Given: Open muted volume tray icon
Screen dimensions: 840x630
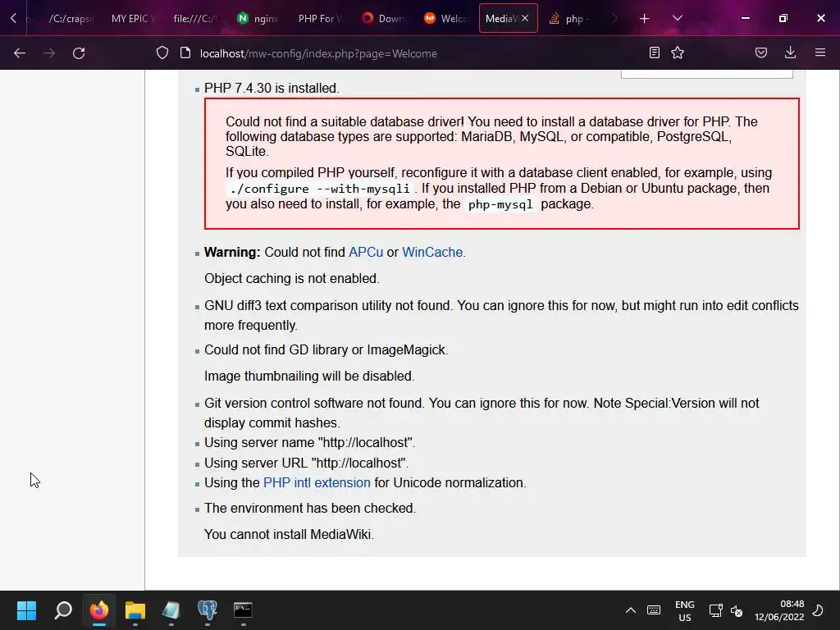Looking at the screenshot, I should pos(737,610).
